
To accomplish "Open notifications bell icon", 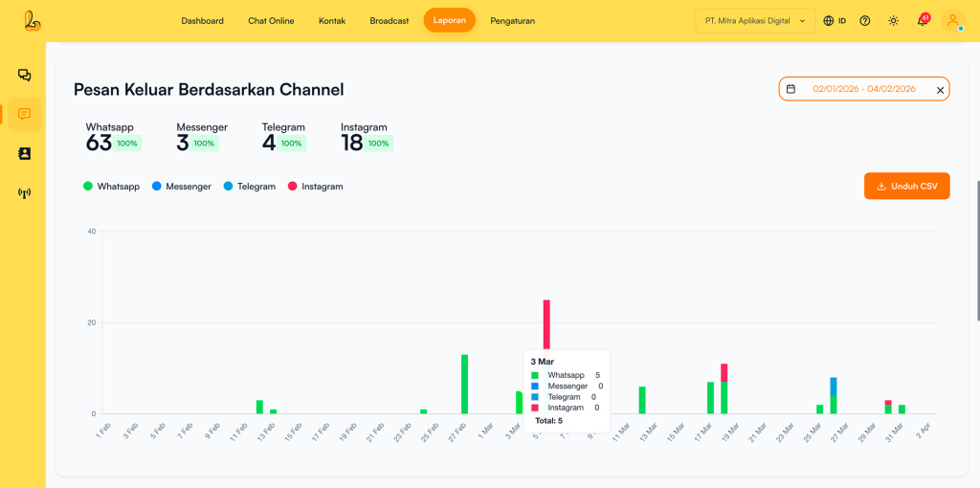I will 923,20.
